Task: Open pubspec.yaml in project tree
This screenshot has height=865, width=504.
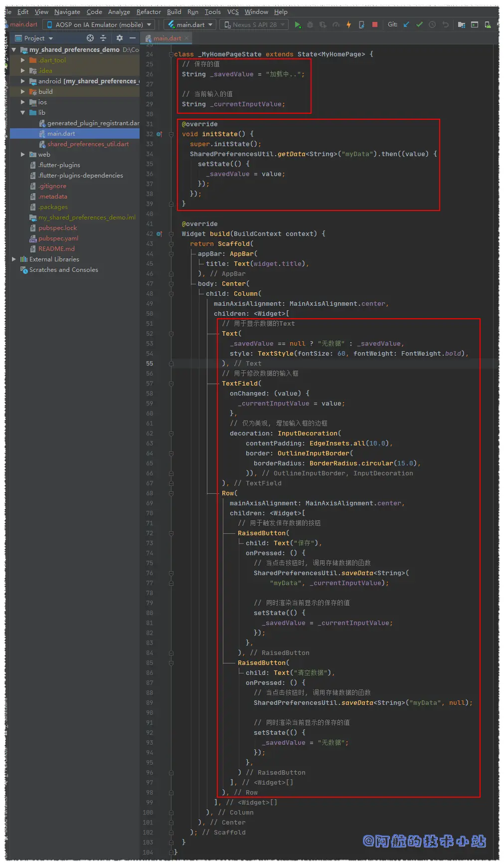Action: (58, 238)
